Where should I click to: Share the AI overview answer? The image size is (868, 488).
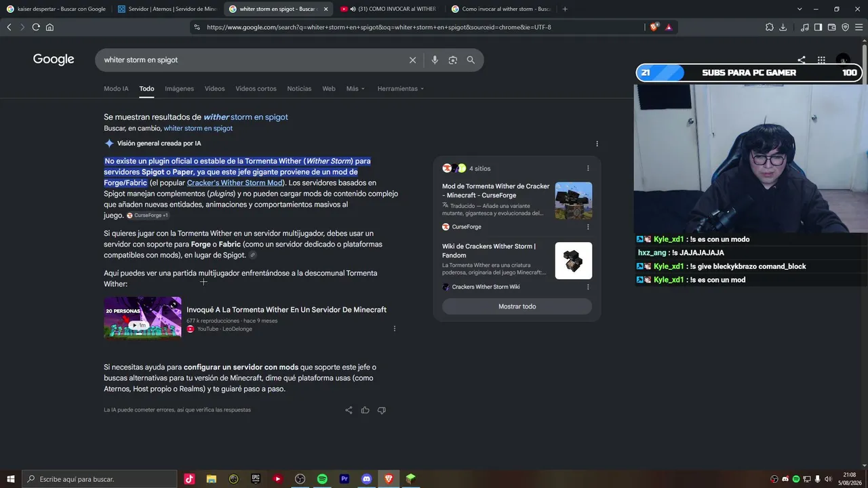349,410
